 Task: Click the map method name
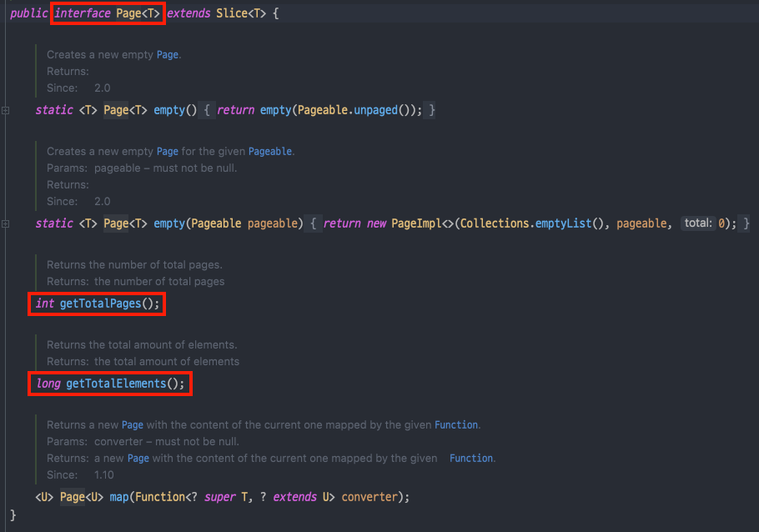[x=119, y=497]
